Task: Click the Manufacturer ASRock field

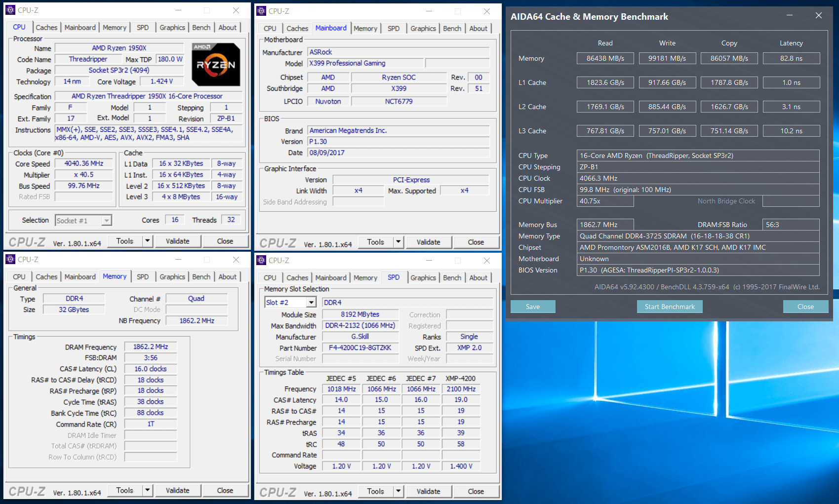Action: point(399,52)
